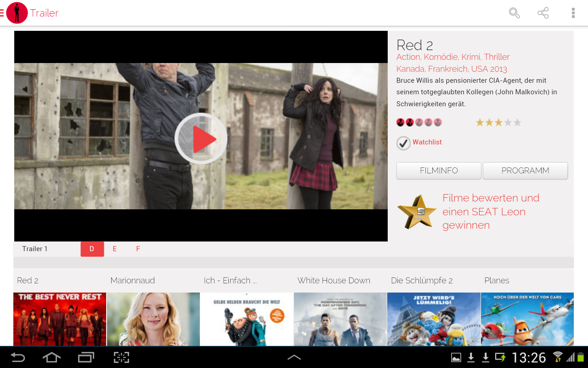The height and width of the screenshot is (368, 588).
Task: Tap the White House Down title label
Action: coord(334,281)
